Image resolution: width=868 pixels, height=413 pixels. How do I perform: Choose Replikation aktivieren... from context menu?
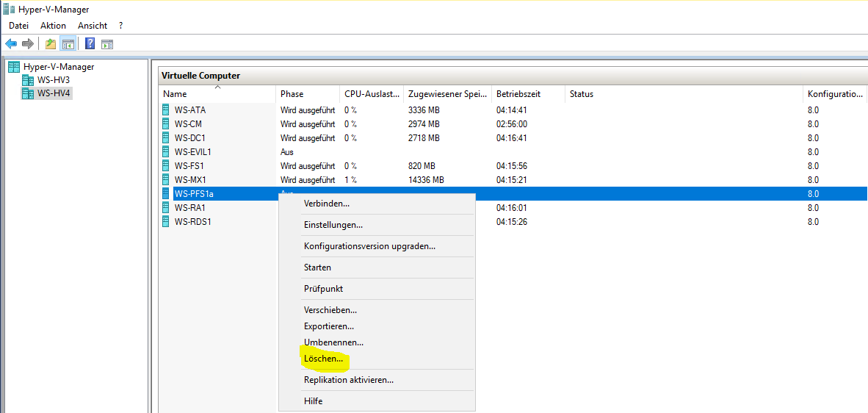tap(377, 381)
